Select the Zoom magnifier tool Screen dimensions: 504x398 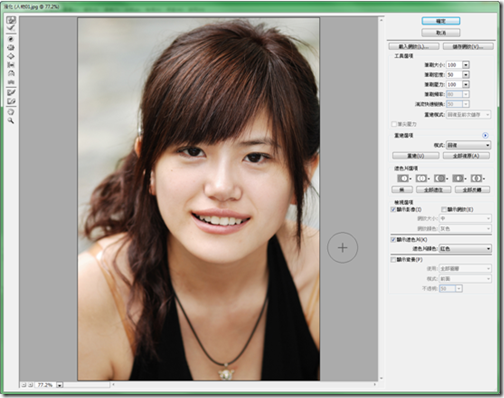pos(11,121)
